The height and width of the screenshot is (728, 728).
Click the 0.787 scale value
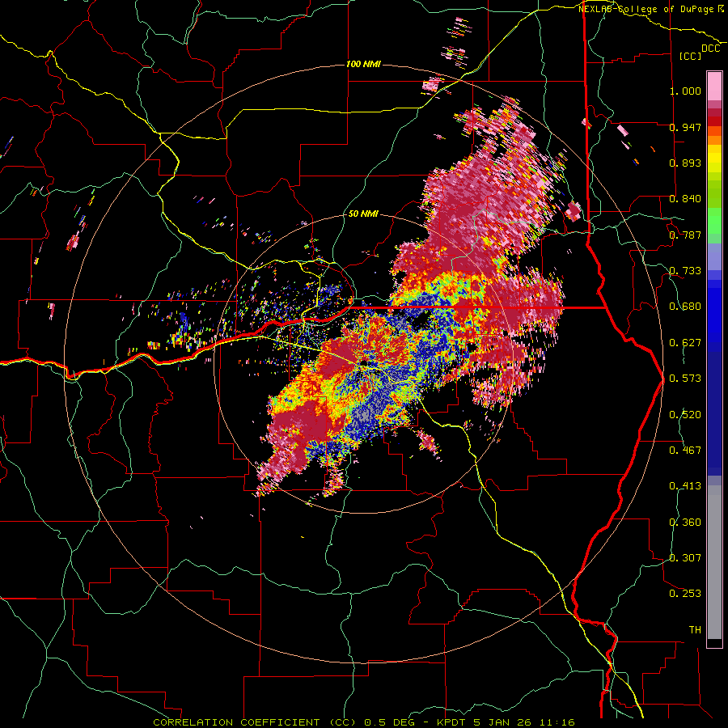[x=685, y=235]
